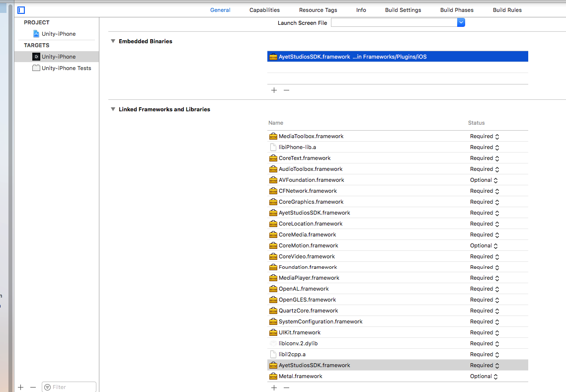Collapse the Linked Frameworks and Libraries section
Image resolution: width=566 pixels, height=392 pixels.
point(113,109)
